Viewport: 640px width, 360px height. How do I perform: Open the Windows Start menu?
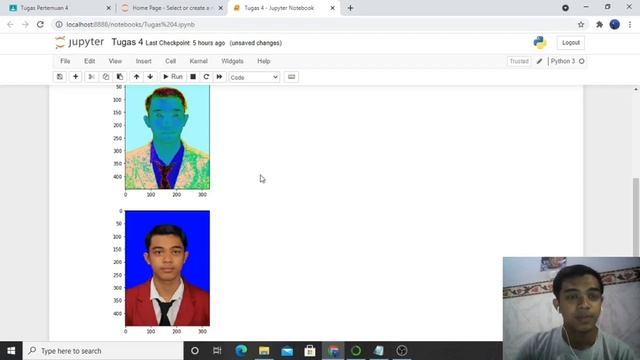tap(11, 351)
